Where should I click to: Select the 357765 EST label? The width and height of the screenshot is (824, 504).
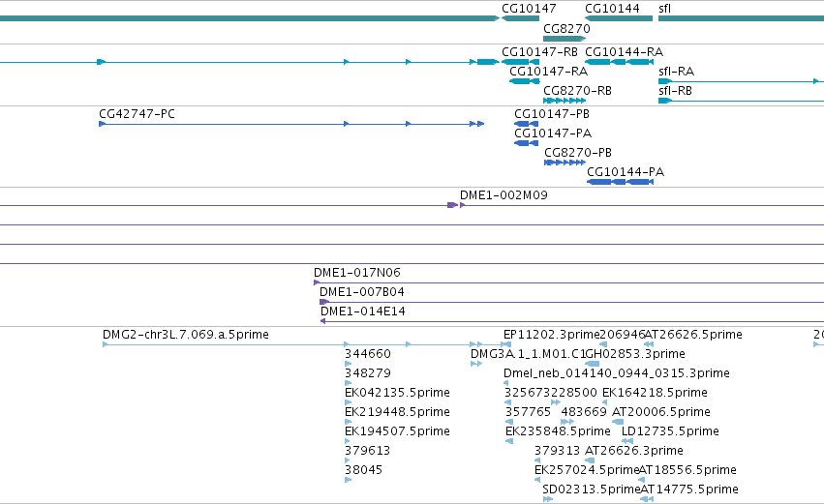tap(528, 413)
